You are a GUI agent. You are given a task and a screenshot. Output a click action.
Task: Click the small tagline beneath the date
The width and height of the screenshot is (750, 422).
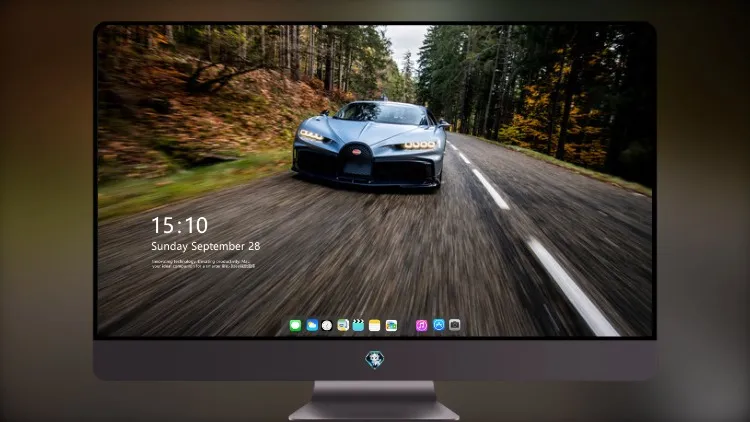tap(203, 264)
